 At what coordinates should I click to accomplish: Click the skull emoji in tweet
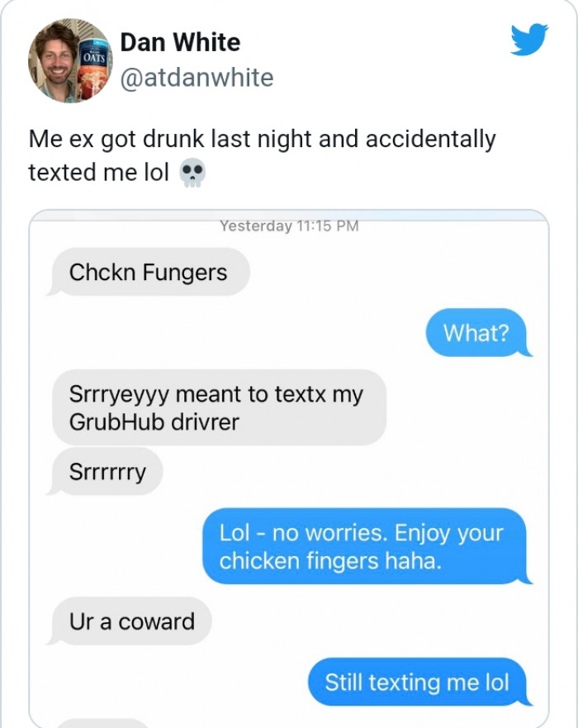point(192,174)
